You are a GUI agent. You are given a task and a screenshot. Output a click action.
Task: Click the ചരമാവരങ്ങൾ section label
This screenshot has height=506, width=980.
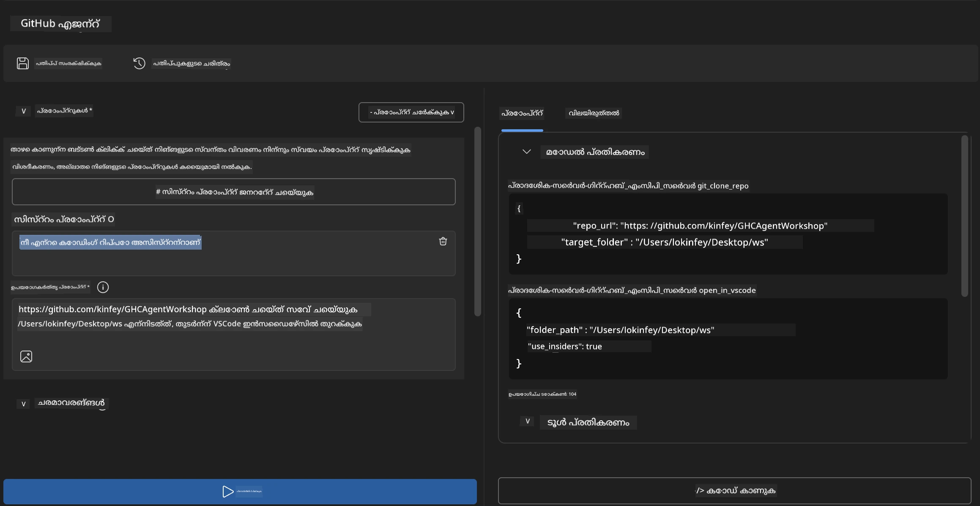(x=71, y=403)
